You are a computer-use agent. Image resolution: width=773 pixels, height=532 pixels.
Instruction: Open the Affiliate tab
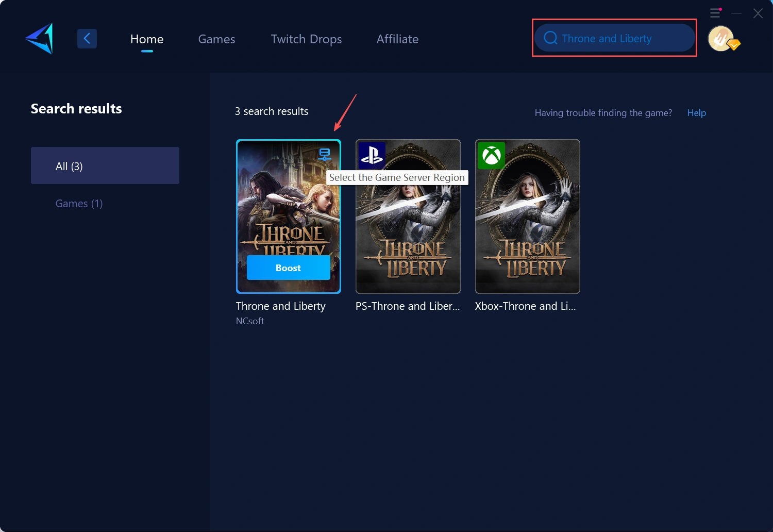397,39
